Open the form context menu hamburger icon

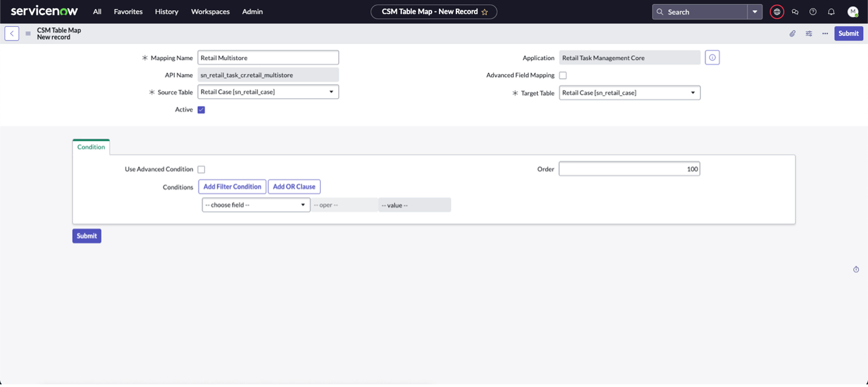click(28, 33)
